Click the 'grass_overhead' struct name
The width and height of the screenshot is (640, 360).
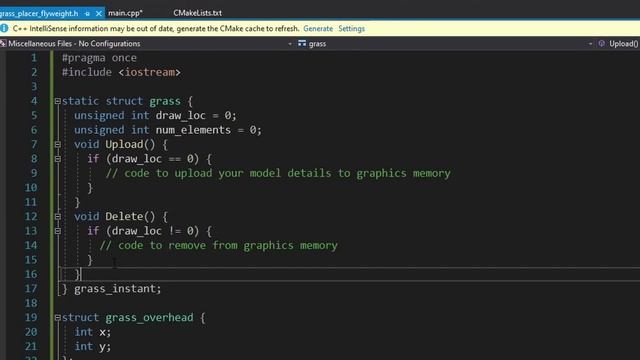[149, 318]
